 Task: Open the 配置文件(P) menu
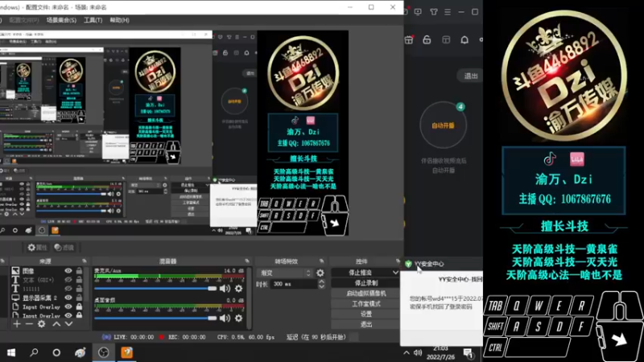[23, 19]
